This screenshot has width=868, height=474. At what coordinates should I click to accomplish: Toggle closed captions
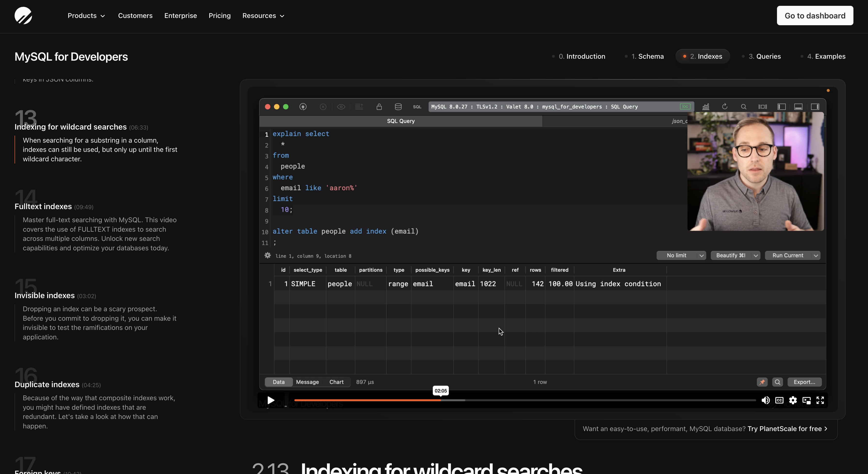click(x=779, y=400)
